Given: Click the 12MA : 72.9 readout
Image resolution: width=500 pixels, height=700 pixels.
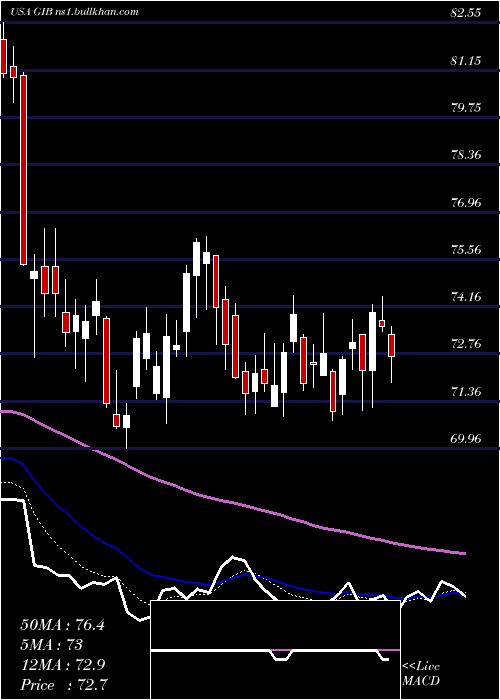Looking at the screenshot, I should pyautogui.click(x=62, y=665).
